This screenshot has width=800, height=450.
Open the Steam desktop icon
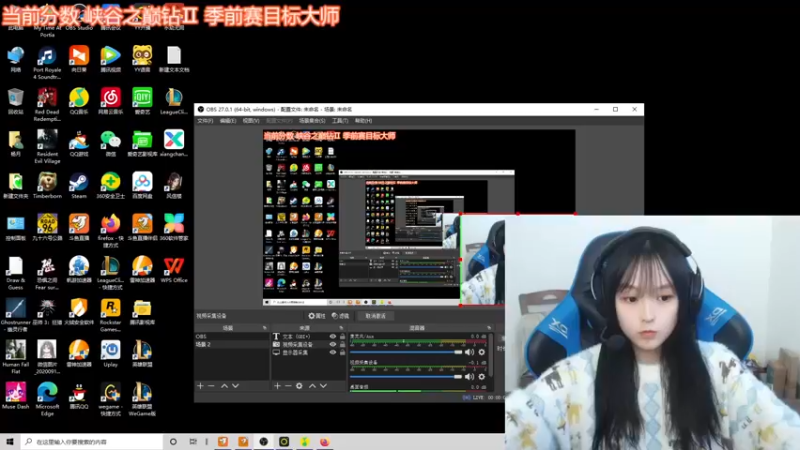pos(79,185)
